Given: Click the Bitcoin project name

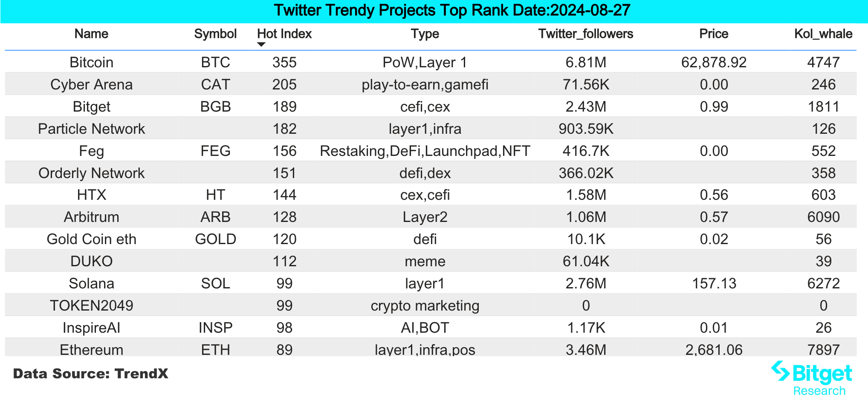Looking at the screenshot, I should [91, 63].
